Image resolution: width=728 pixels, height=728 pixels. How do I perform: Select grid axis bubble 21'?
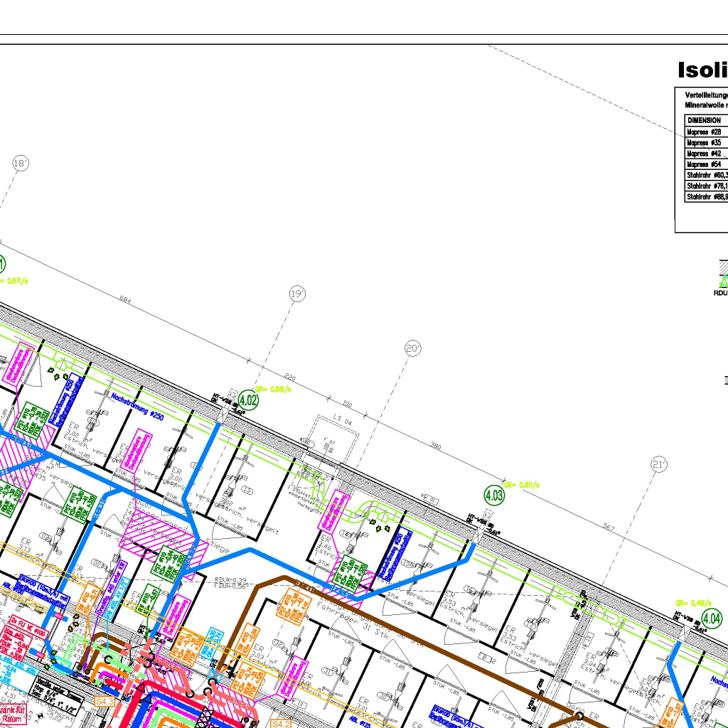pyautogui.click(x=659, y=465)
